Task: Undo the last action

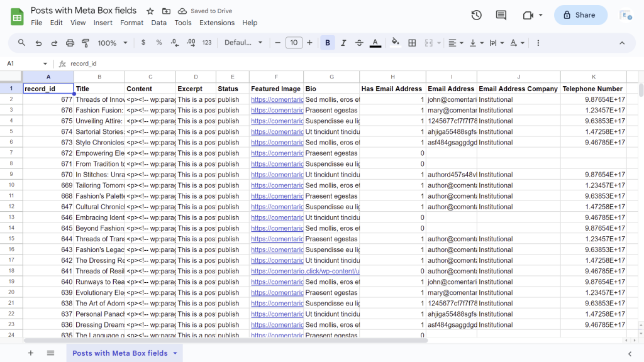Action: coord(39,43)
